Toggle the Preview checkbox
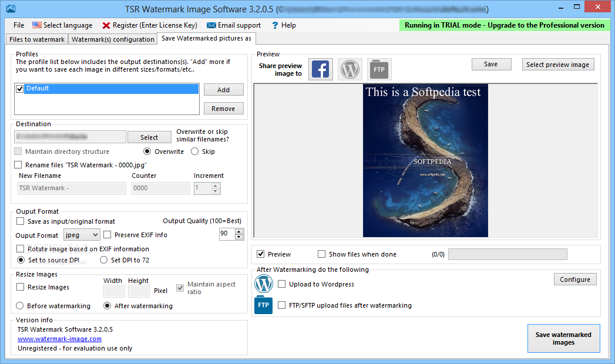Screen dimensions: 615x364 260,254
